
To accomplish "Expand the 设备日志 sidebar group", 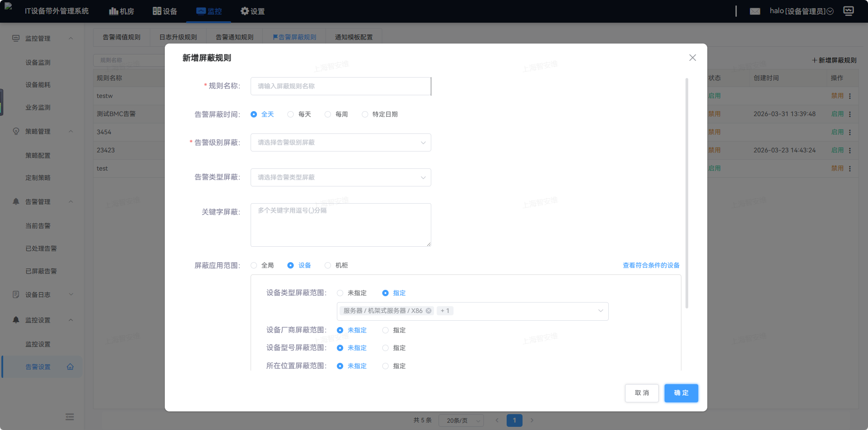I will point(71,294).
